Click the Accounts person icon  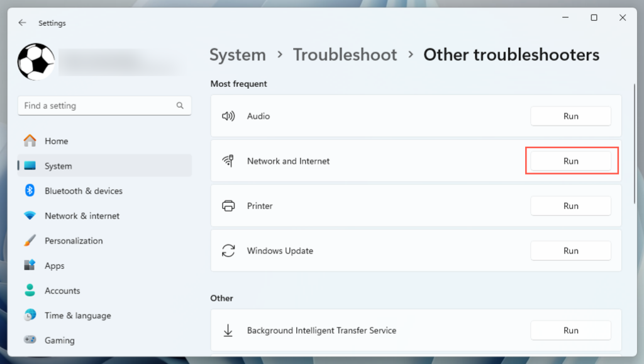point(30,290)
